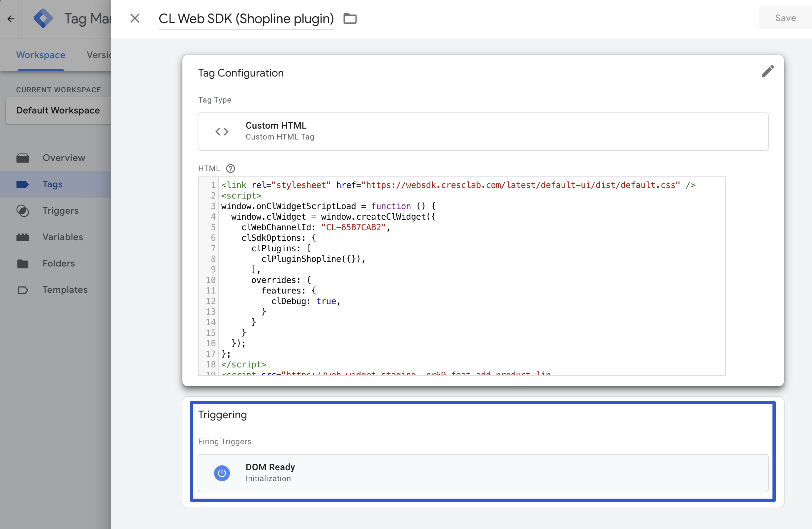Click the Folders sidebar icon
This screenshot has height=529, width=812.
[x=23, y=264]
